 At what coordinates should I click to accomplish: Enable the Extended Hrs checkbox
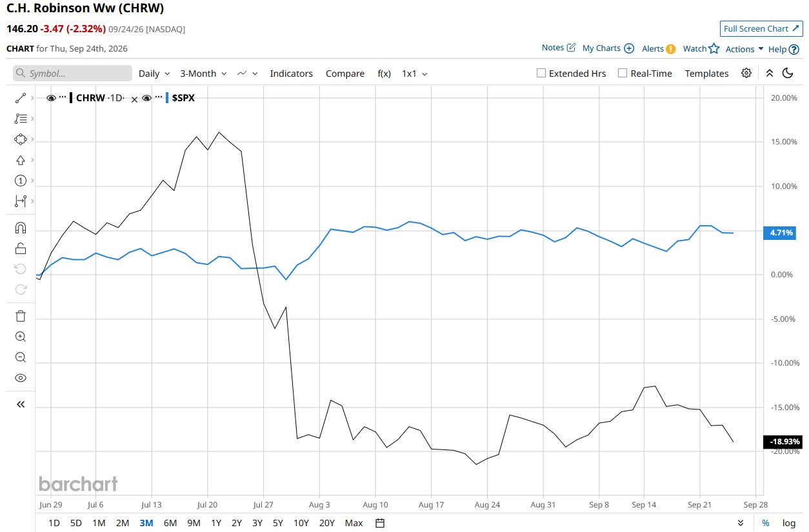coord(541,73)
